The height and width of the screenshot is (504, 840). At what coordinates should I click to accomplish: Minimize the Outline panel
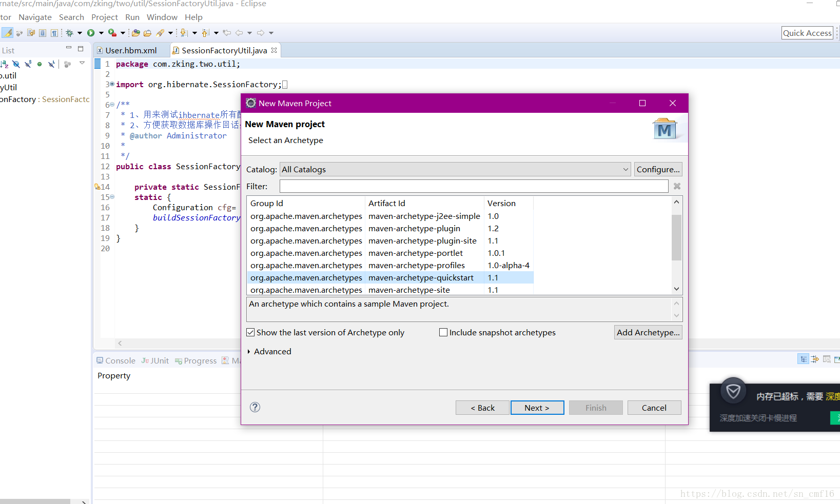[69, 48]
